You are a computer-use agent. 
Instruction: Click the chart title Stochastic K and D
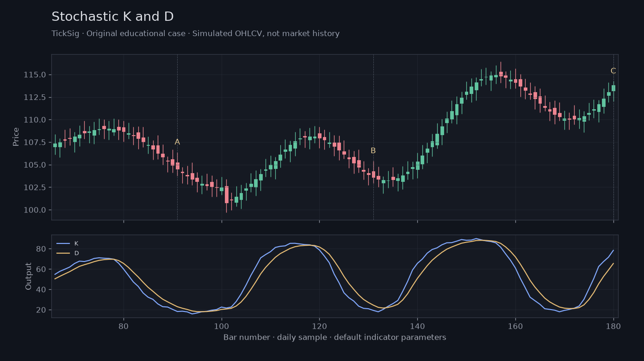click(x=112, y=17)
